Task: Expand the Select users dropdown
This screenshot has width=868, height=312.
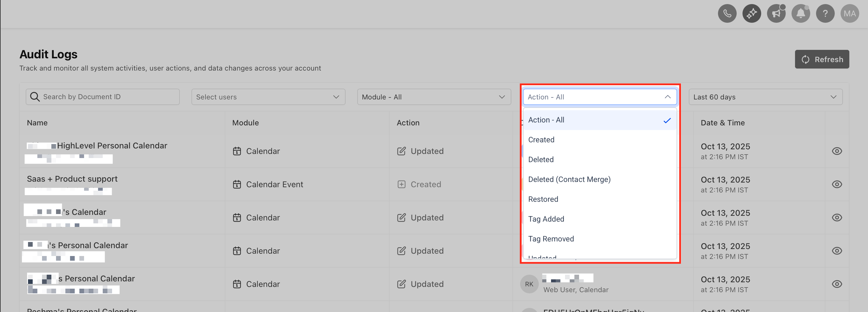Action: click(268, 97)
